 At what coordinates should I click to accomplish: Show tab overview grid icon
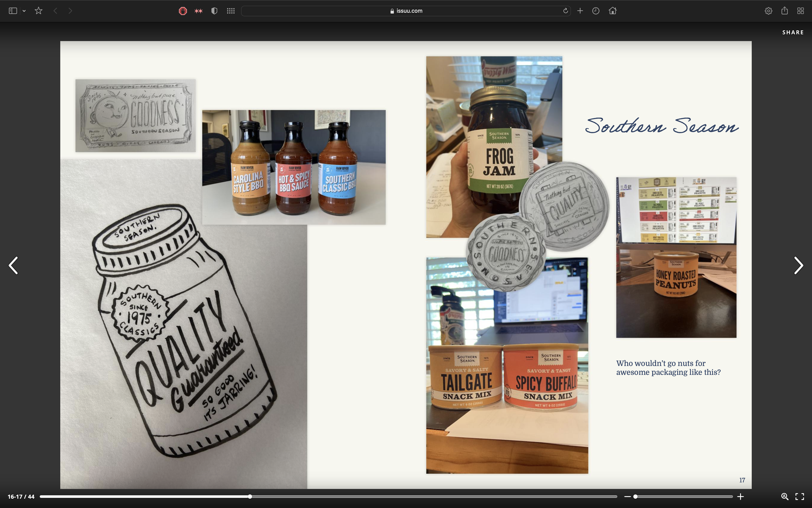coord(801,11)
